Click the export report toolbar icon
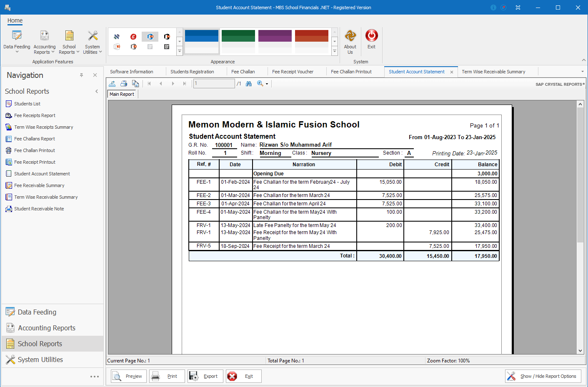This screenshot has width=588, height=387. (x=112, y=84)
